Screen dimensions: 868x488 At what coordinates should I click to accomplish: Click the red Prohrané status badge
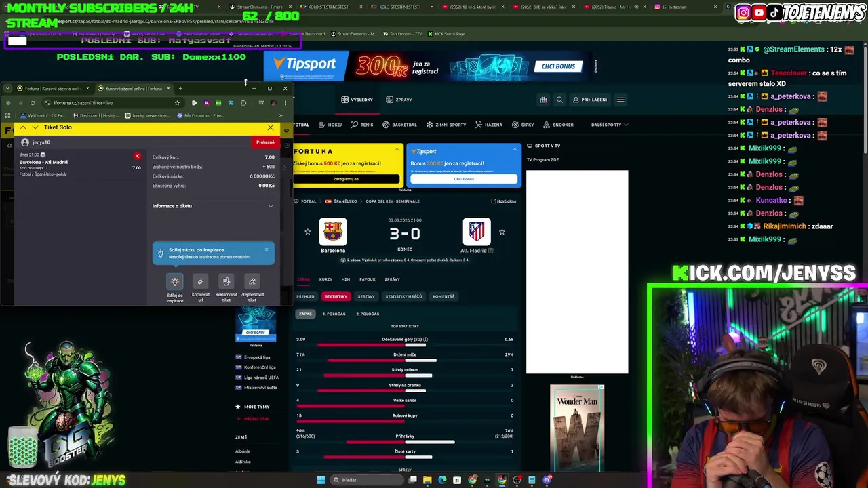[x=265, y=142]
